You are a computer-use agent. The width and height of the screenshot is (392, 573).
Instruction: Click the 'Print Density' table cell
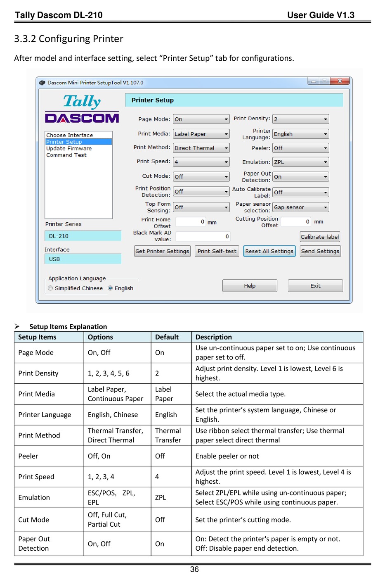coord(49,373)
